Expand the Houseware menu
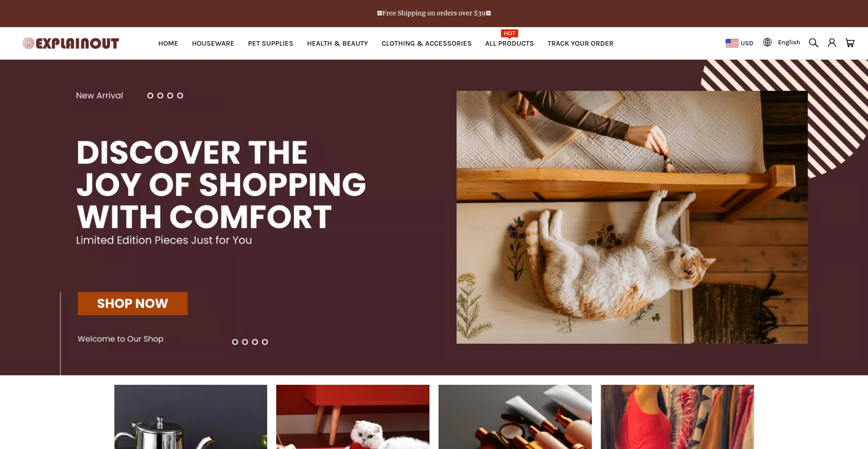The width and height of the screenshot is (868, 449). 213,43
